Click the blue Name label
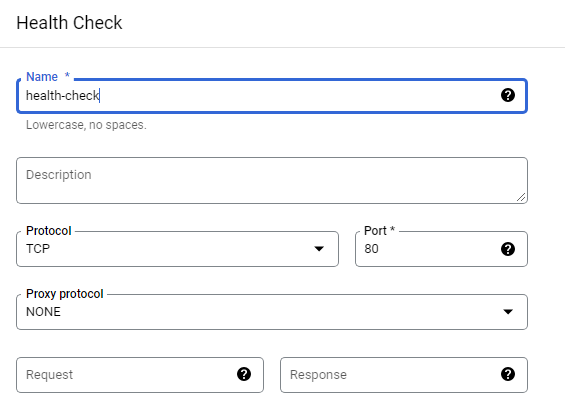The height and width of the screenshot is (415, 565). pyautogui.click(x=42, y=77)
